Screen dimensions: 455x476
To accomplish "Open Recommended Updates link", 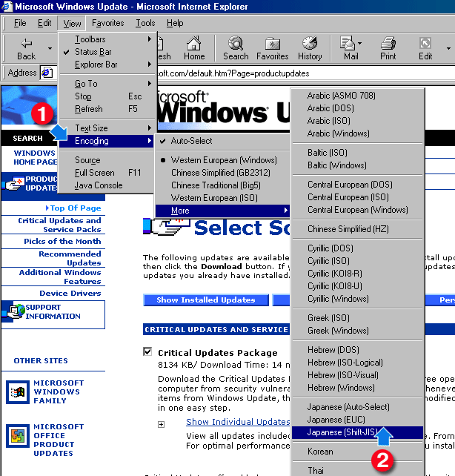I will (x=70, y=258).
